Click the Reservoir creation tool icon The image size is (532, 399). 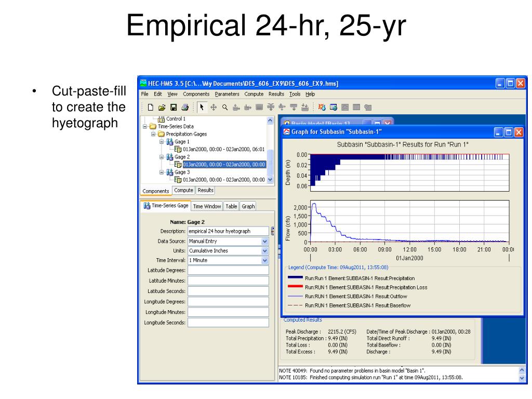coord(259,108)
